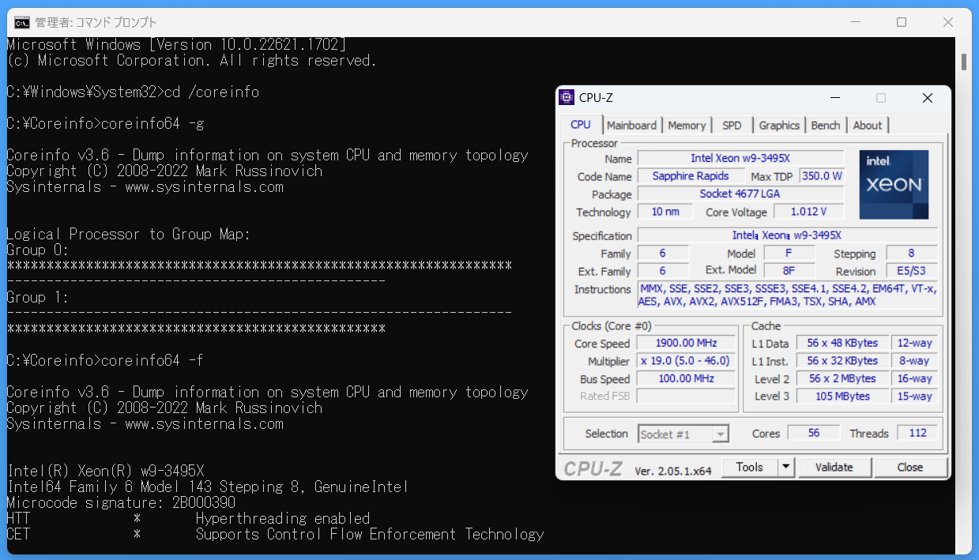The height and width of the screenshot is (560, 979).
Task: Click the Technology value 10 nm
Action: pyautogui.click(x=665, y=212)
